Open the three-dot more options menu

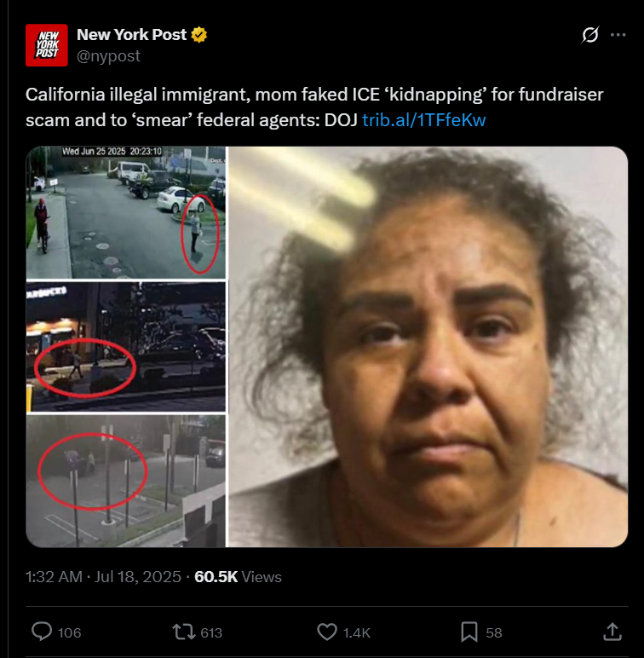tap(618, 35)
